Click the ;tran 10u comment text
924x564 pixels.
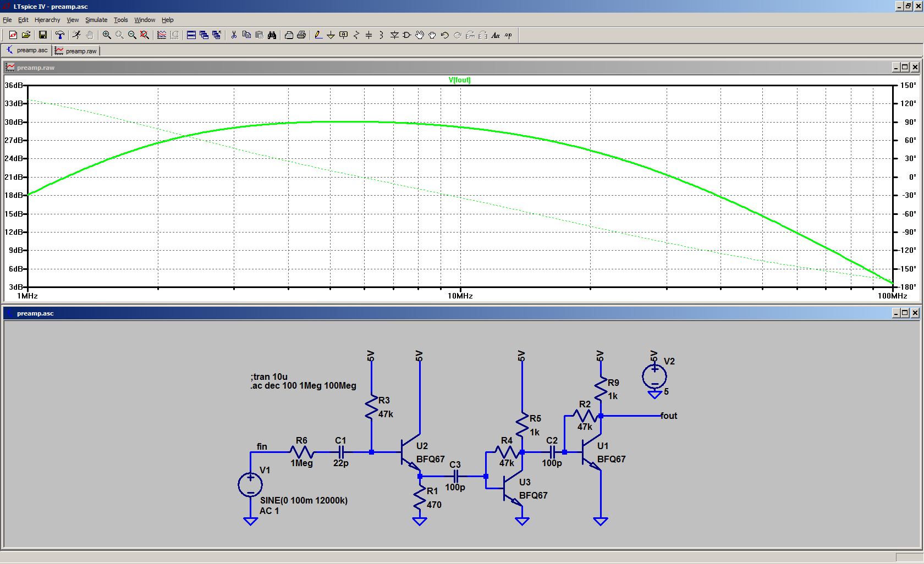point(269,377)
